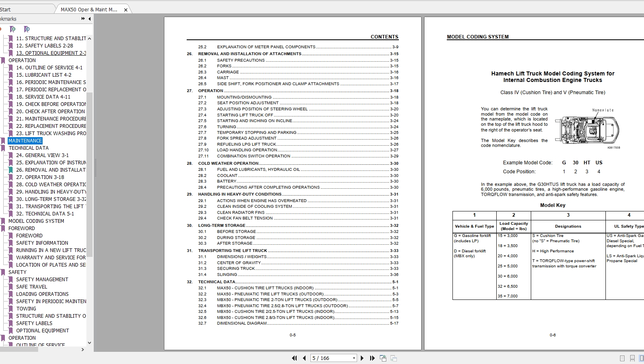Click the greyed-out next view icon

[x=394, y=358]
